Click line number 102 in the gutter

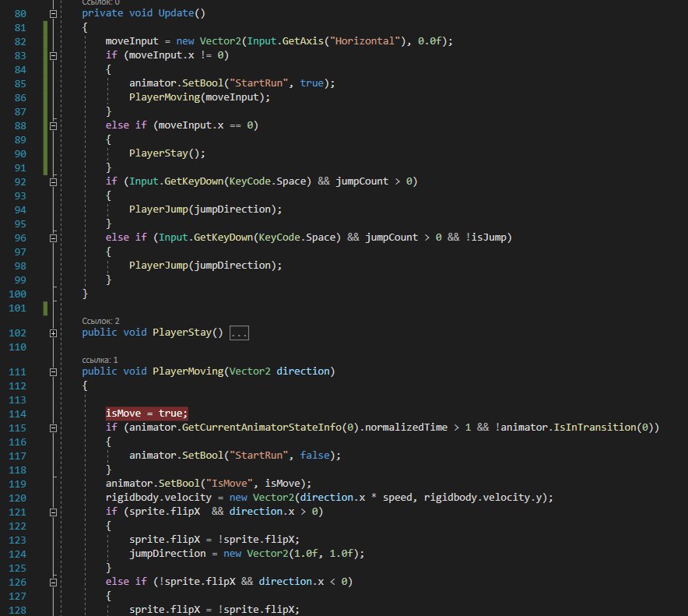coord(18,333)
